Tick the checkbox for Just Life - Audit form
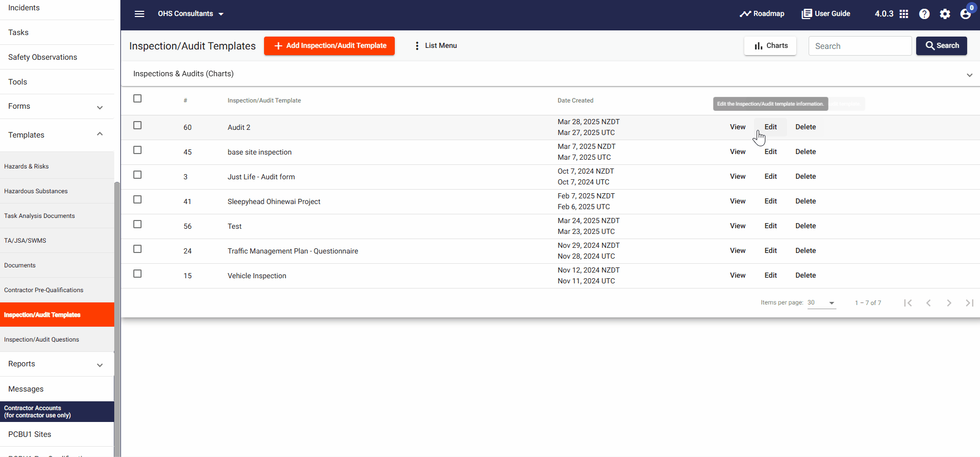The height and width of the screenshot is (457, 980). point(137,175)
